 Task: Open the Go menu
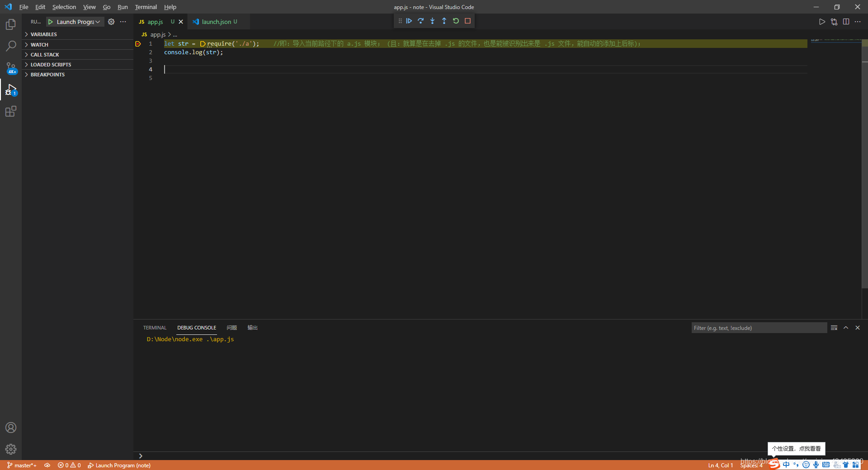pyautogui.click(x=106, y=7)
